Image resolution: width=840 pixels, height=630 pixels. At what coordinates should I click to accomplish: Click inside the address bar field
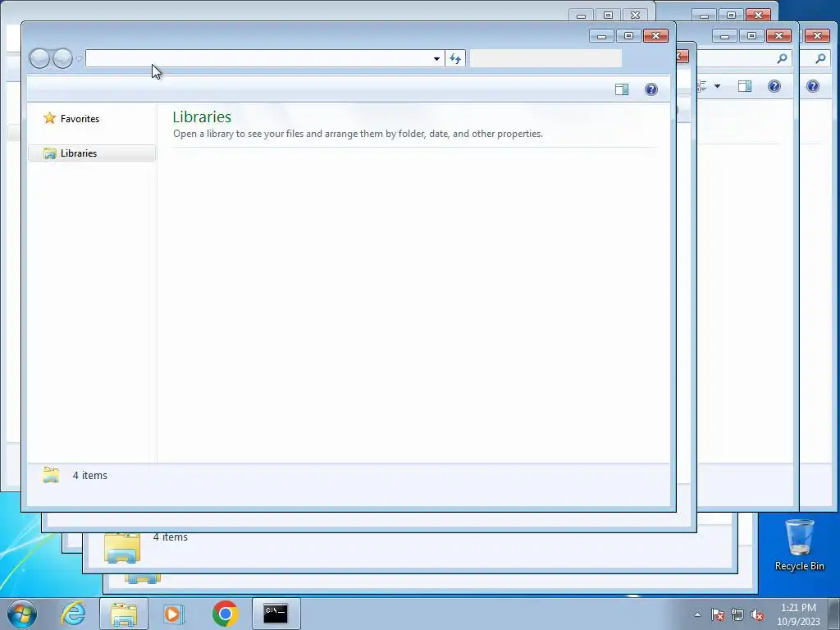pos(258,58)
